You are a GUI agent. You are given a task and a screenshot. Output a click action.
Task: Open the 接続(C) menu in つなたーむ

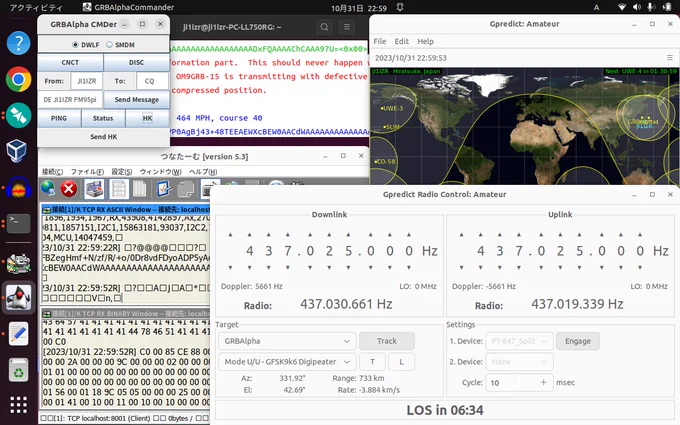click(52, 172)
